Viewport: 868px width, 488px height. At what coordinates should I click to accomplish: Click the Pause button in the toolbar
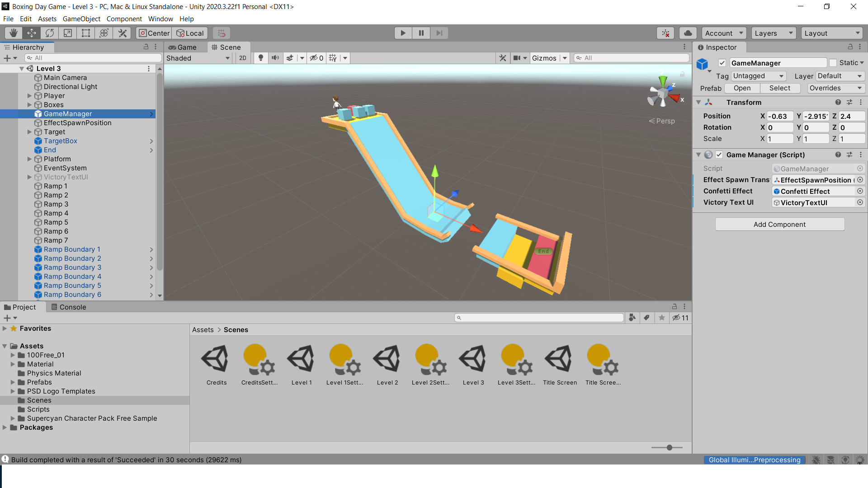[421, 33]
